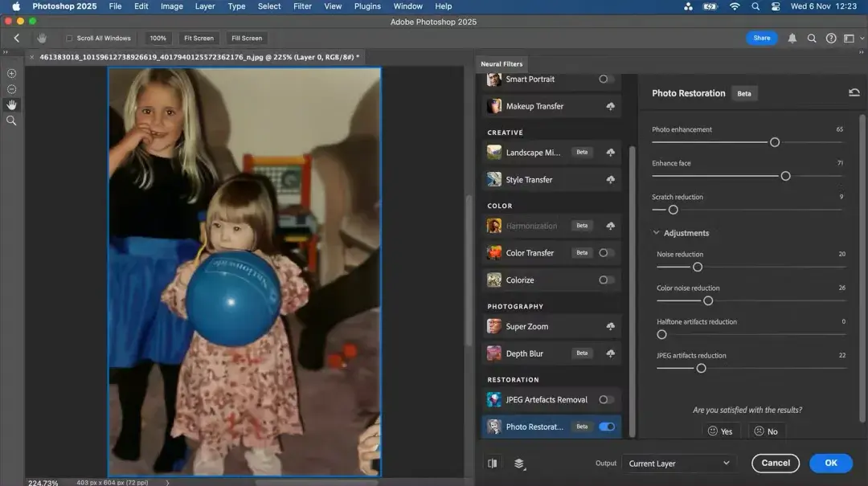Select the Zoom tool in the left toolbar
The width and height of the screenshot is (868, 486).
pyautogui.click(x=11, y=120)
